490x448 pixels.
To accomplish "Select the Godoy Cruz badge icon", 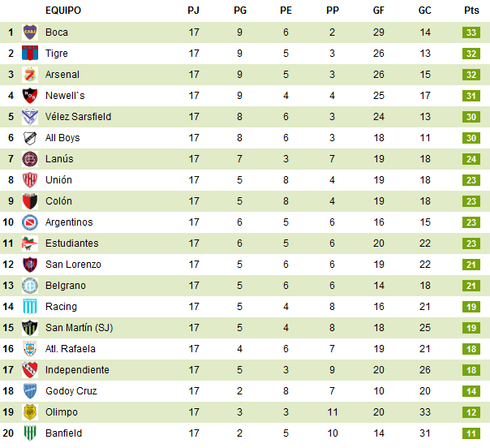I will [30, 391].
